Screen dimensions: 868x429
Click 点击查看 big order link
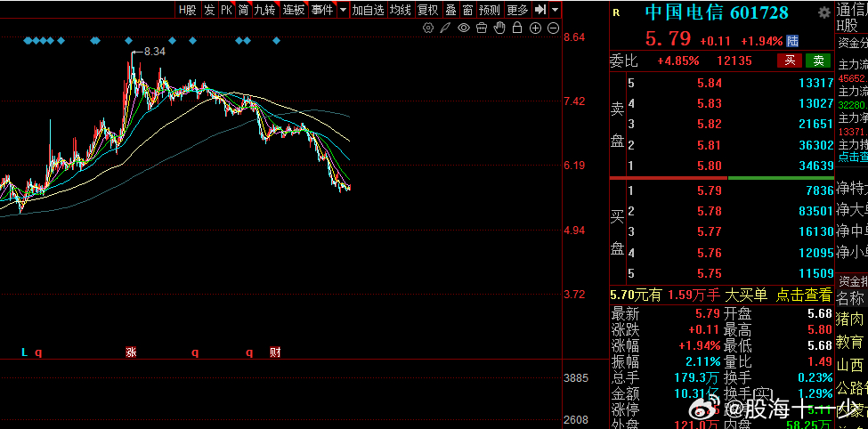(x=804, y=295)
